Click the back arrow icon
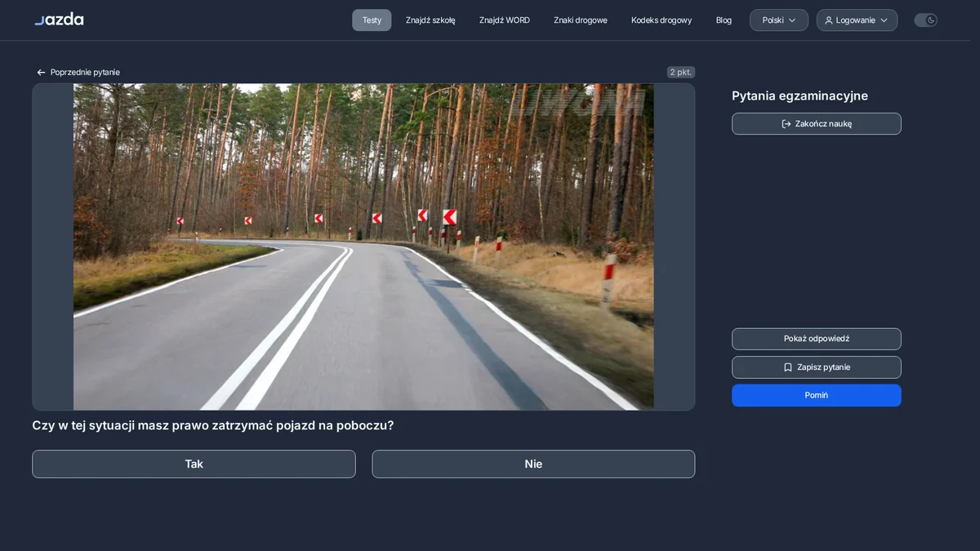The height and width of the screenshot is (551, 980). coord(41,73)
